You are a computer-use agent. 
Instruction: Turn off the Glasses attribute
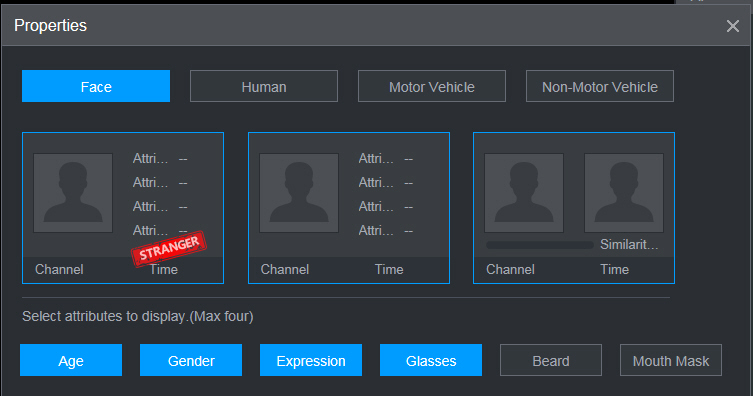coord(431,360)
